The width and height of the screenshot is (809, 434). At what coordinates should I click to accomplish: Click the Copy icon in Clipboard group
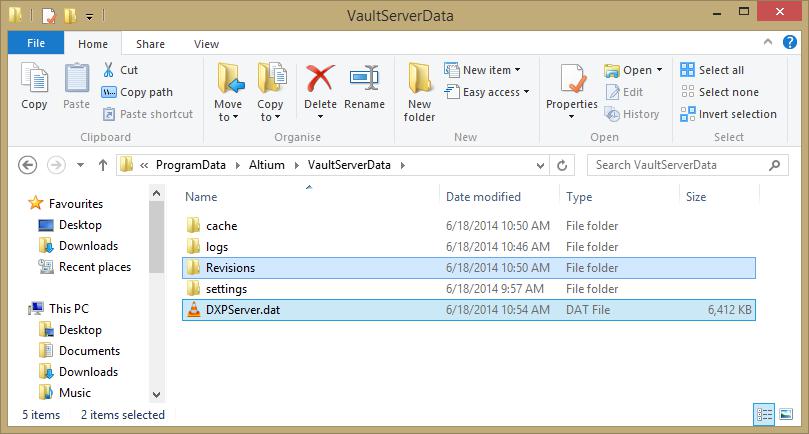(x=34, y=79)
